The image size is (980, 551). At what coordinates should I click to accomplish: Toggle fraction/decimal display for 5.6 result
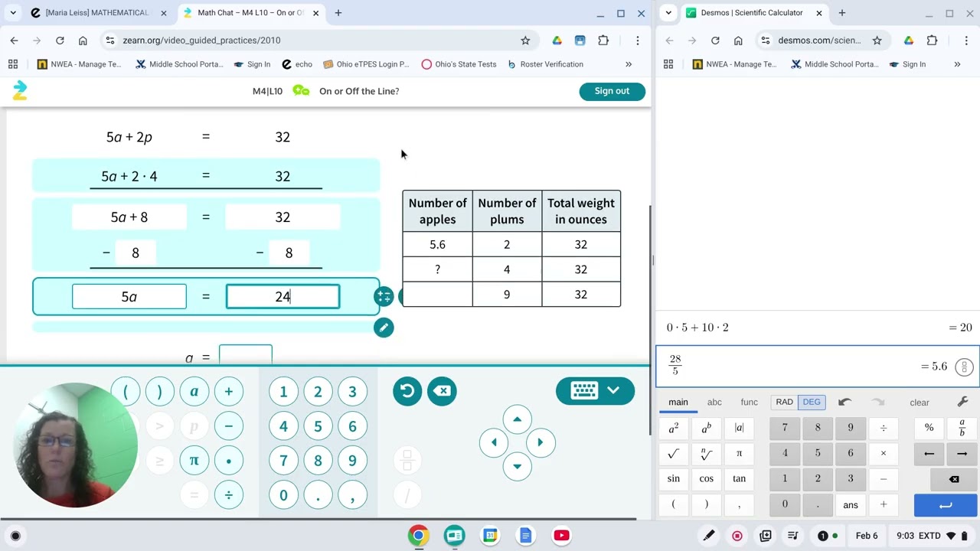[x=965, y=367]
